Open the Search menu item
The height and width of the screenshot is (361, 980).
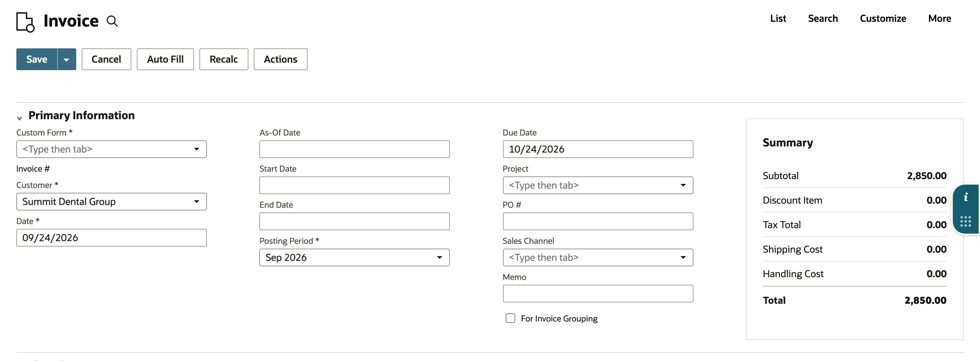[x=823, y=18]
